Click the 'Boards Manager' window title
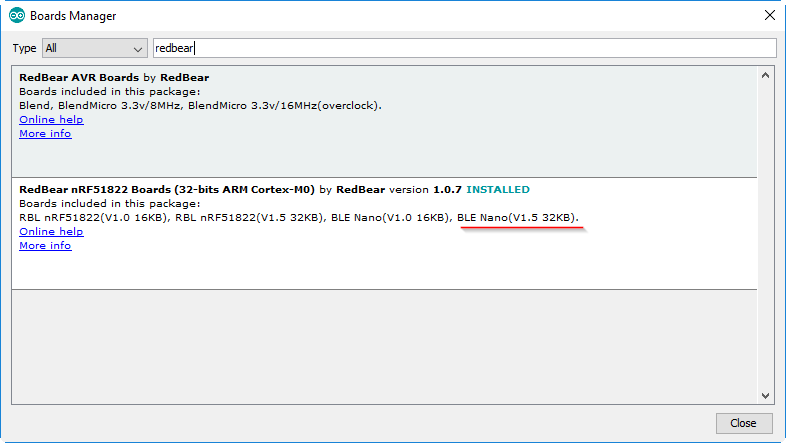The width and height of the screenshot is (786, 443). coord(73,16)
